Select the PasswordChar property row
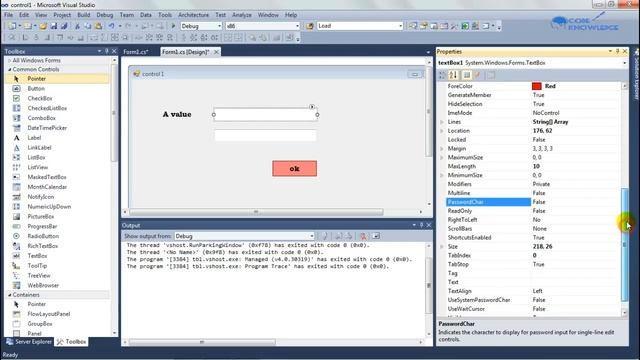Viewport: 640px width, 360px height. tap(534, 202)
